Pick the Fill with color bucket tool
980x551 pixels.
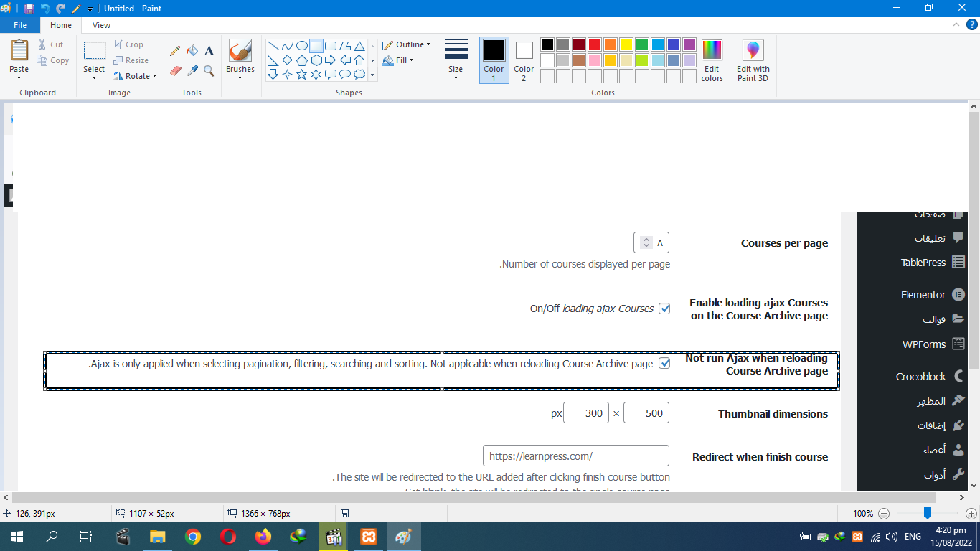pos(192,51)
